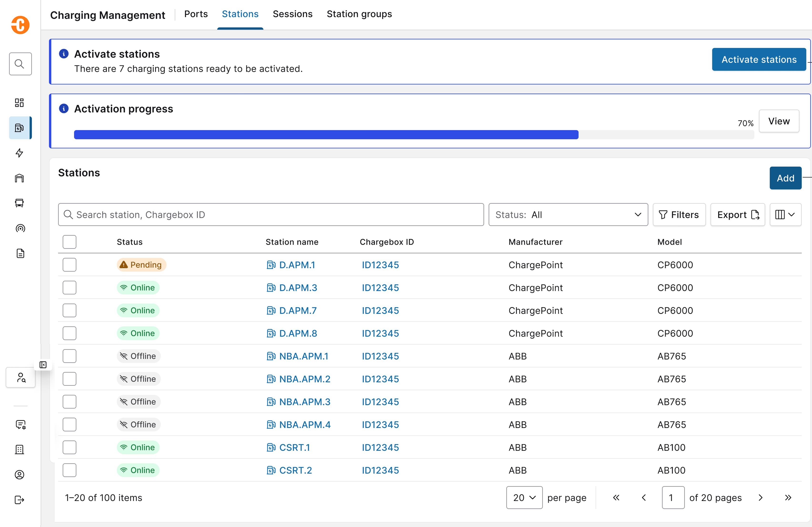
Task: Click the station icon beside CSRT.1
Action: pos(271,447)
